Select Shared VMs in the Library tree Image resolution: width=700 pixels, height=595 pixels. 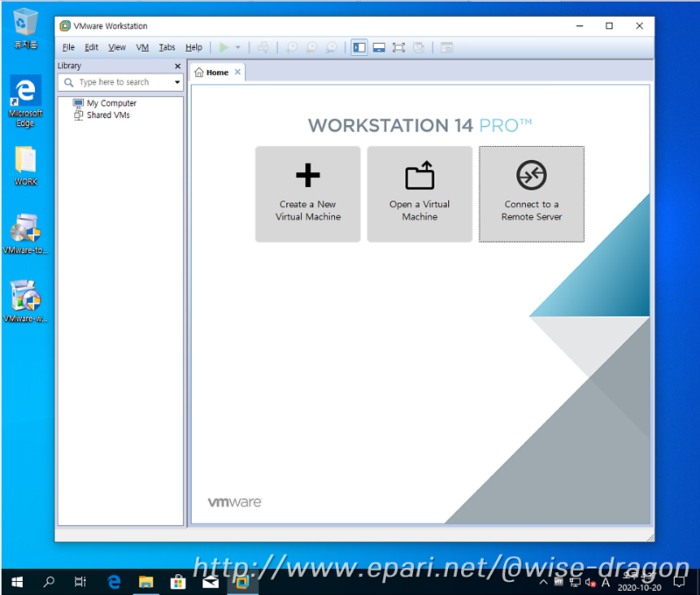[101, 115]
